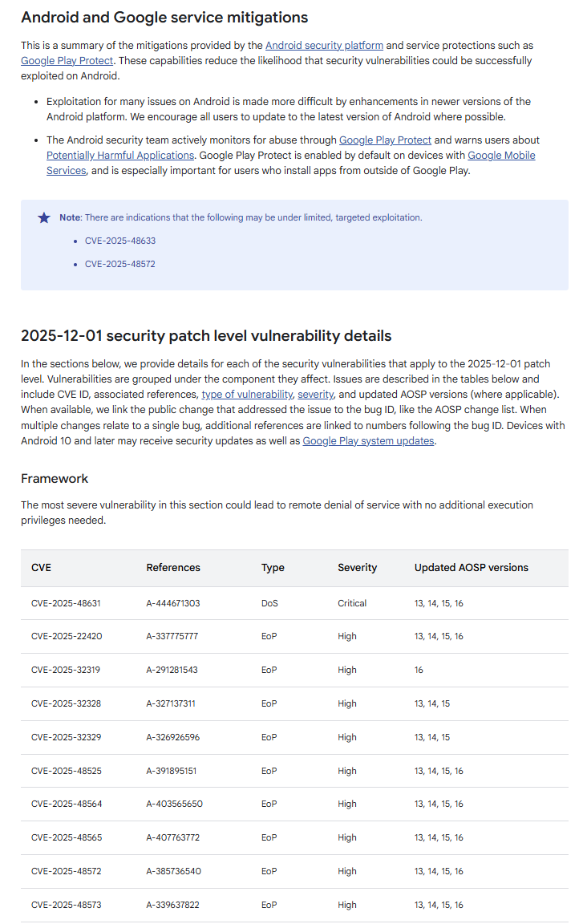Screen dimensions: 587x924
Task: Click CVE-2025-48572 in the note box
Action: tap(119, 264)
